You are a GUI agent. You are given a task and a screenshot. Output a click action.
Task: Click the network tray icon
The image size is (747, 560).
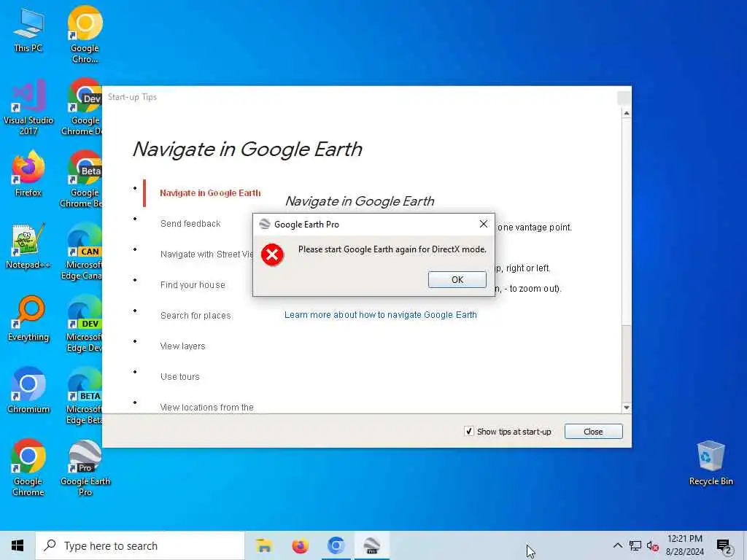tap(635, 545)
